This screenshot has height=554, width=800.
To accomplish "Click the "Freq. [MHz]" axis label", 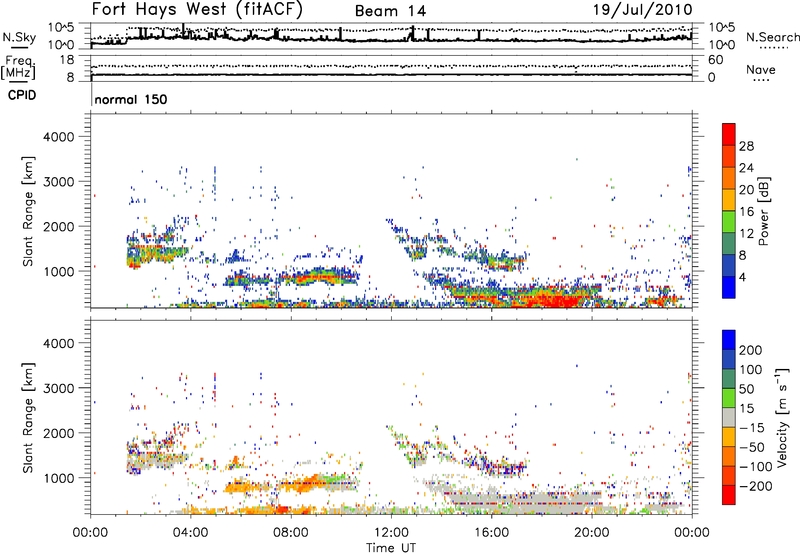I will coord(19,67).
